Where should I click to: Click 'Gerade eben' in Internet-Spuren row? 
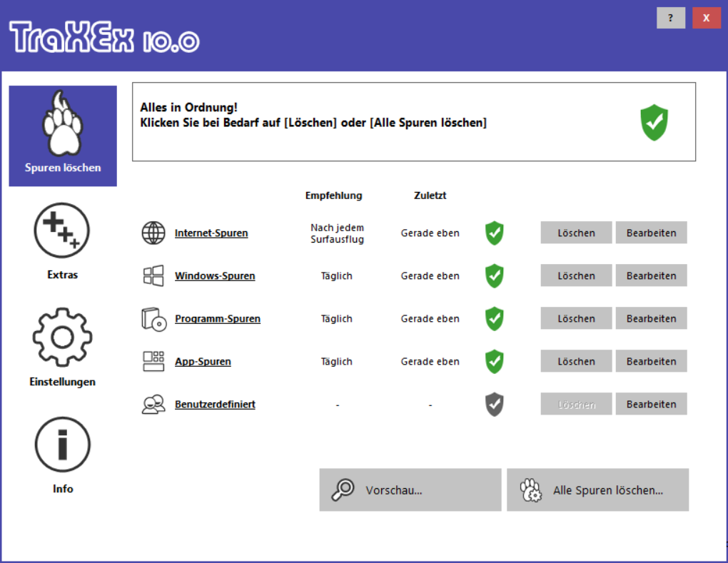pos(430,233)
